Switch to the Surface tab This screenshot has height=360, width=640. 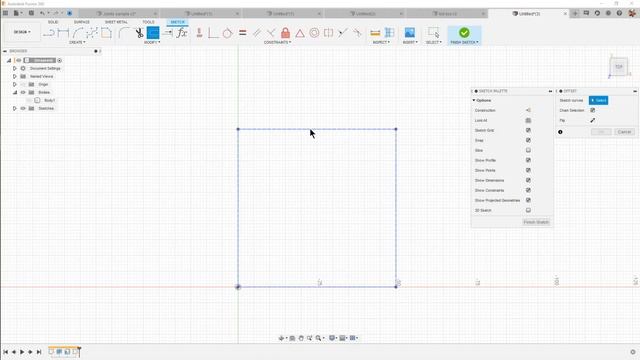tap(81, 22)
